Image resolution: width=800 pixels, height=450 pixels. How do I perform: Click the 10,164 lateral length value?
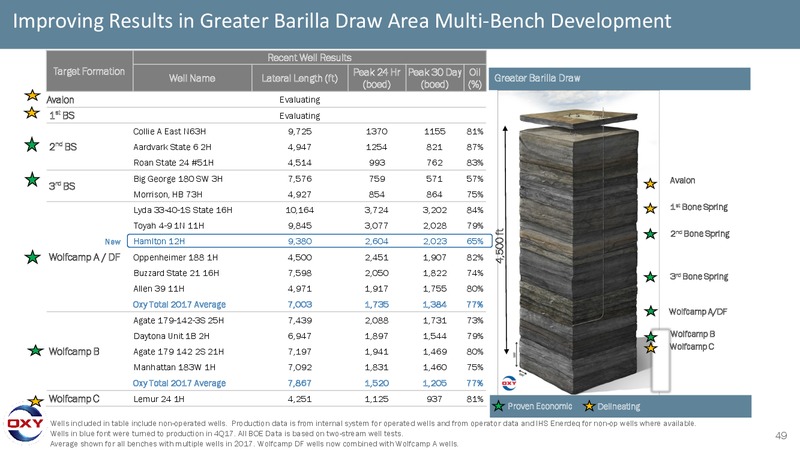[300, 210]
